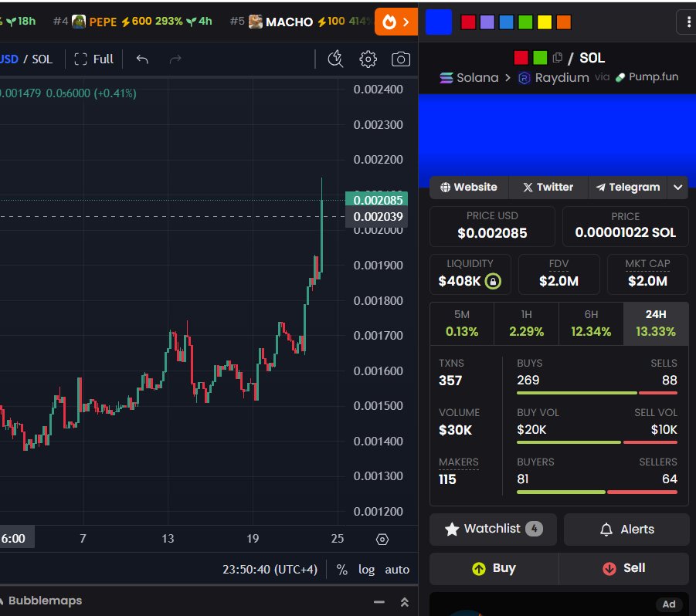Click Raydium DEX breadcrumb
Image resolution: width=696 pixels, height=616 pixels.
[554, 78]
